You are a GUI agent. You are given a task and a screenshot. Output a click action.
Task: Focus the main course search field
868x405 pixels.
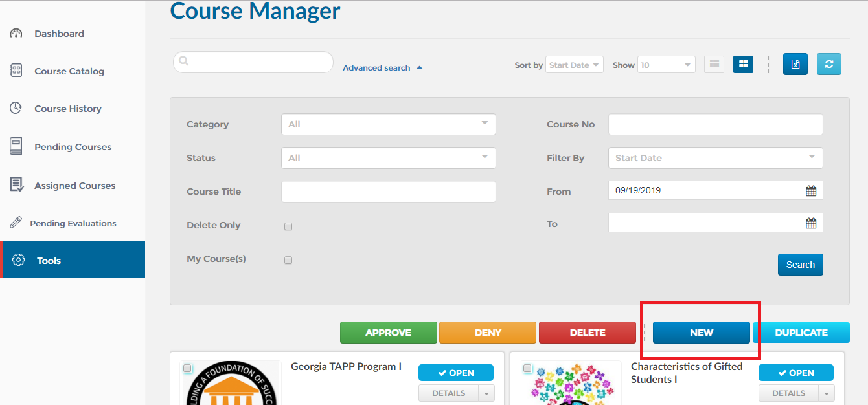click(x=253, y=62)
